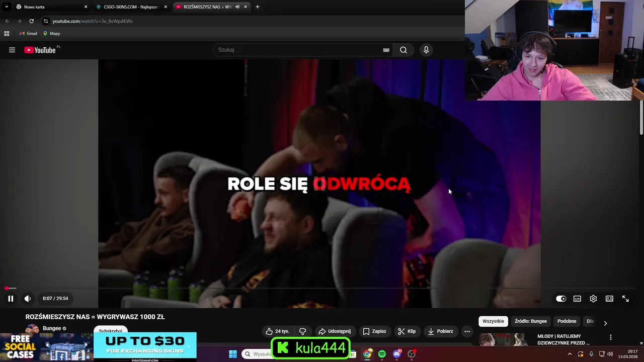Close the CSGO-SKINS.COM tab
Image resolution: width=644 pixels, height=362 pixels.
click(x=166, y=7)
